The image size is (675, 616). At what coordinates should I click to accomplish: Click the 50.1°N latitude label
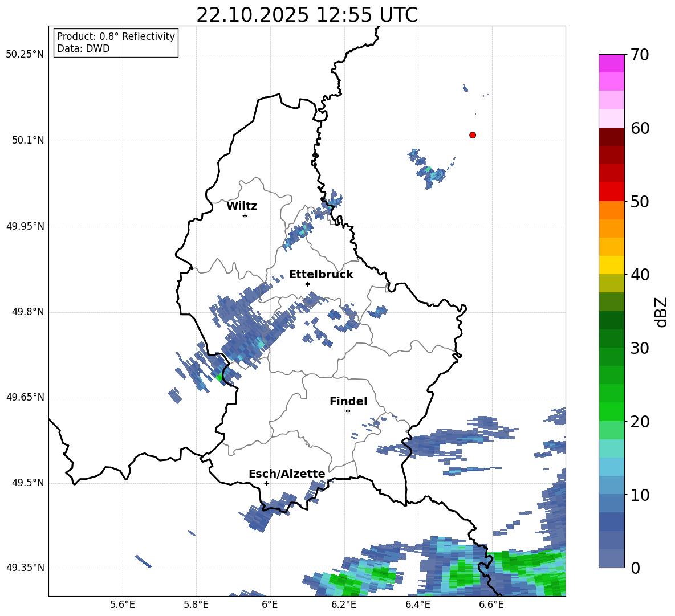[x=27, y=141]
